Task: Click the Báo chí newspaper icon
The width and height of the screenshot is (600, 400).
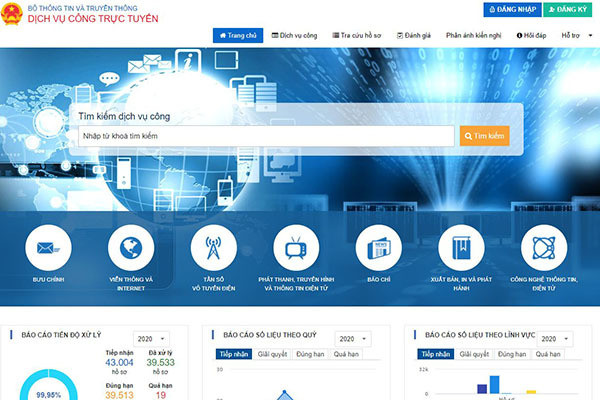Action: click(x=378, y=248)
